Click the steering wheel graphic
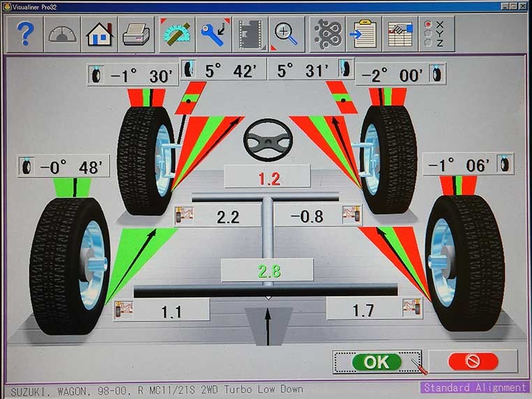Screen dimensions: 532x399 click(x=266, y=140)
